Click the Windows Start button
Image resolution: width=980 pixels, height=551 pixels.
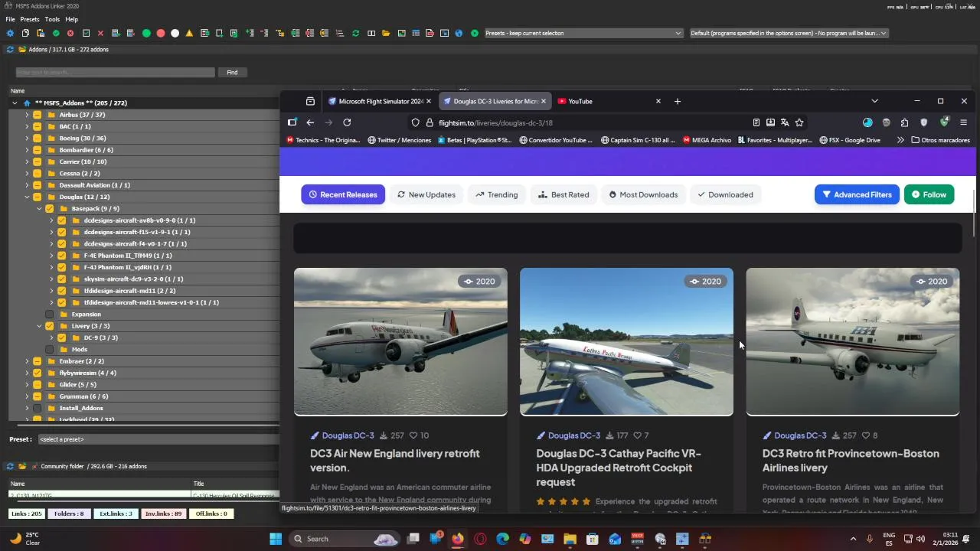point(276,539)
